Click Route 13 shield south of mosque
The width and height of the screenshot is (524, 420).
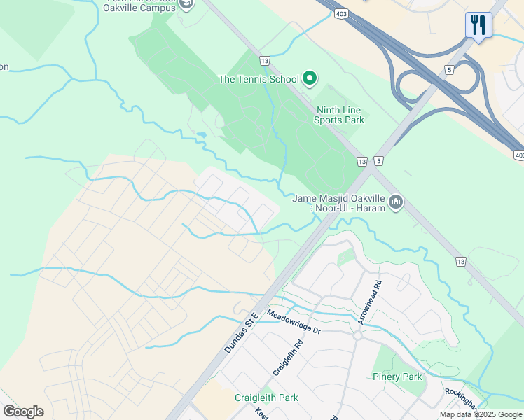460,262
